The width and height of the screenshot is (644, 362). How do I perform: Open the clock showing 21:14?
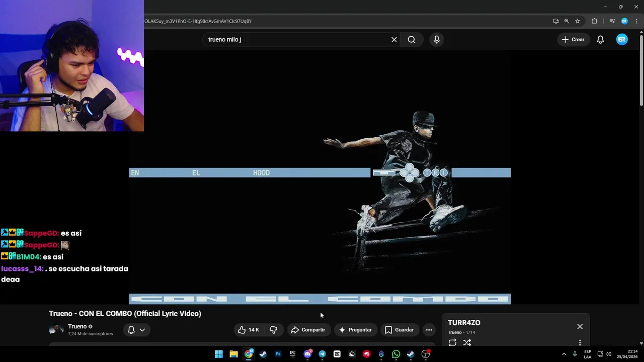(x=628, y=354)
